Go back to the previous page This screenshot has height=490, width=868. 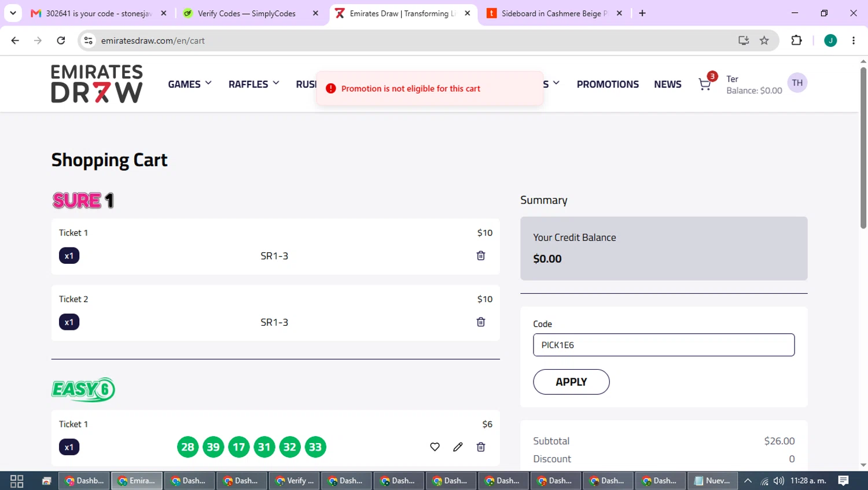click(15, 40)
